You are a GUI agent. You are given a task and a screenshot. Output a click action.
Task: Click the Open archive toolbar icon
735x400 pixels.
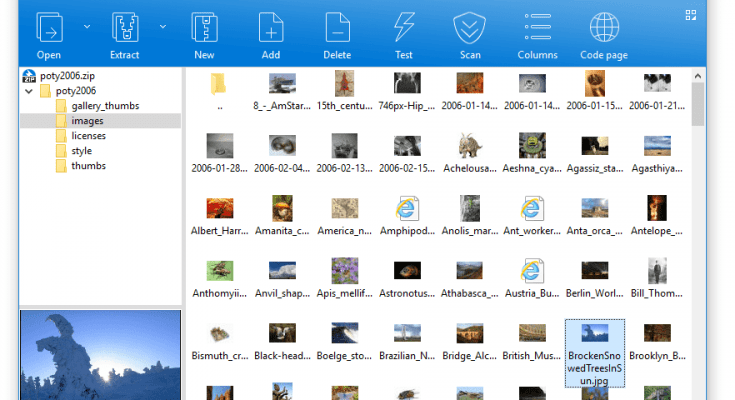pyautogui.click(x=49, y=28)
